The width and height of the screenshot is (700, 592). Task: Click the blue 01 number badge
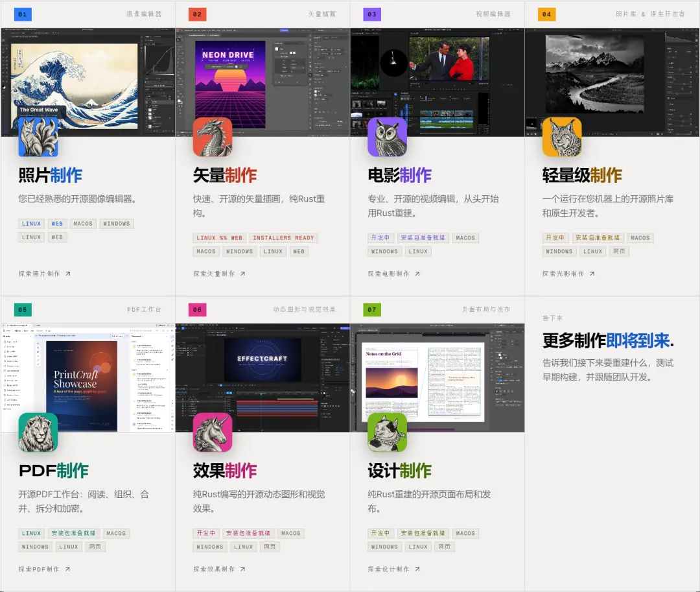coord(22,14)
